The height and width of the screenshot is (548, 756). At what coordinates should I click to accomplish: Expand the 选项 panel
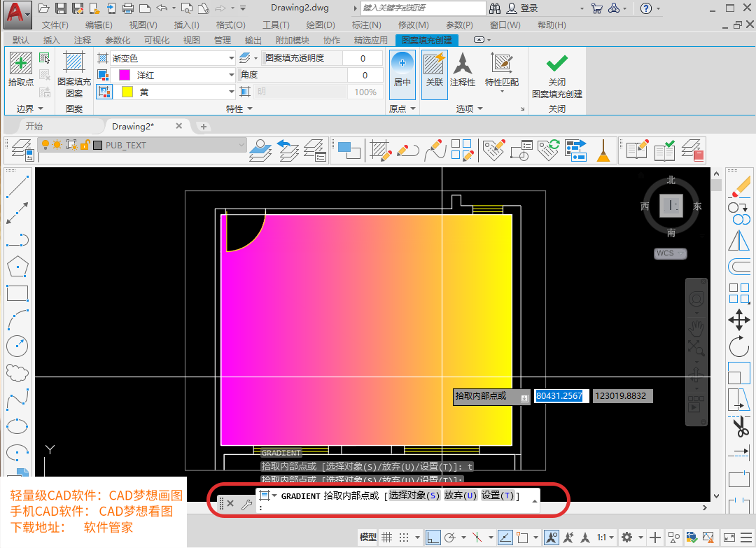click(x=469, y=108)
